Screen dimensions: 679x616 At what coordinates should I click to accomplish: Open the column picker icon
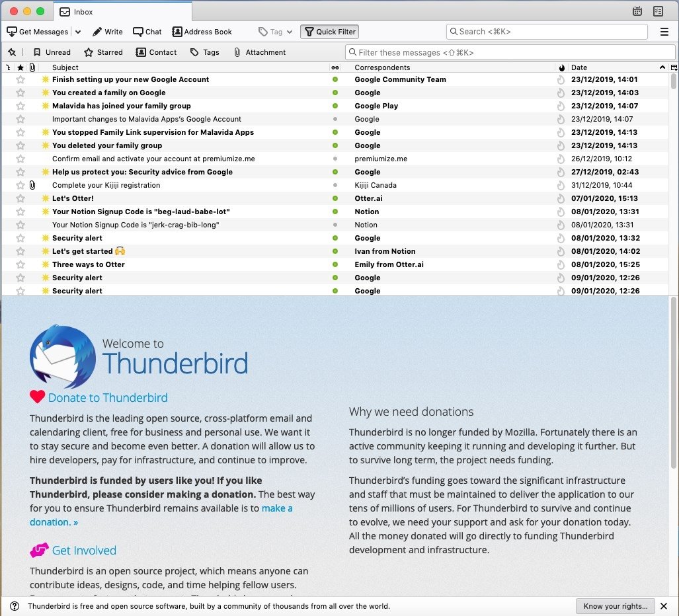674,67
